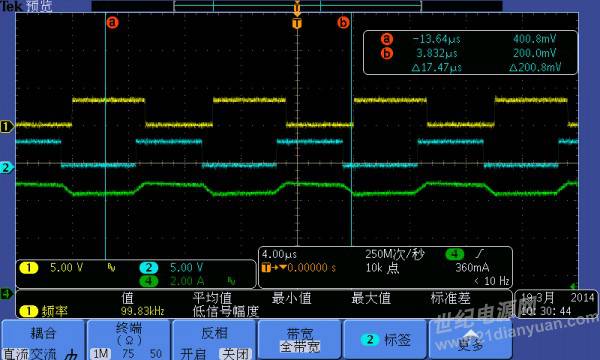This screenshot has width=600, height=360.
Task: Click yellow channel 1 badge in scale readout
Action: pyautogui.click(x=29, y=267)
